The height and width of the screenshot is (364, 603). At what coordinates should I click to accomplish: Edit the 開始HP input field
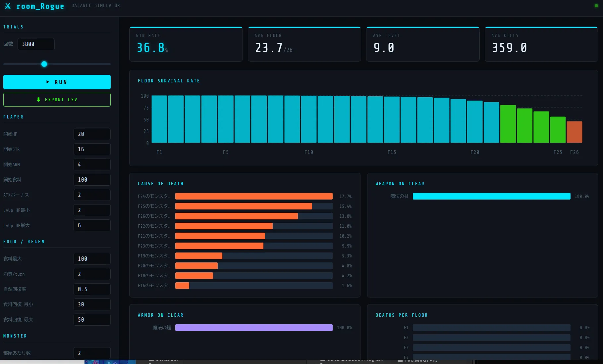[x=92, y=134]
